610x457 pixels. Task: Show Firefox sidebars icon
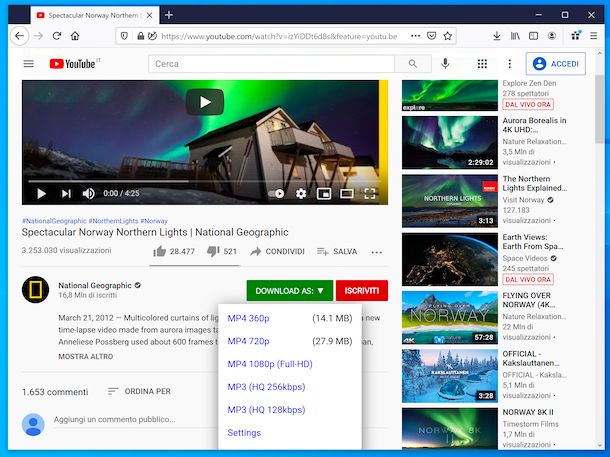click(x=533, y=36)
